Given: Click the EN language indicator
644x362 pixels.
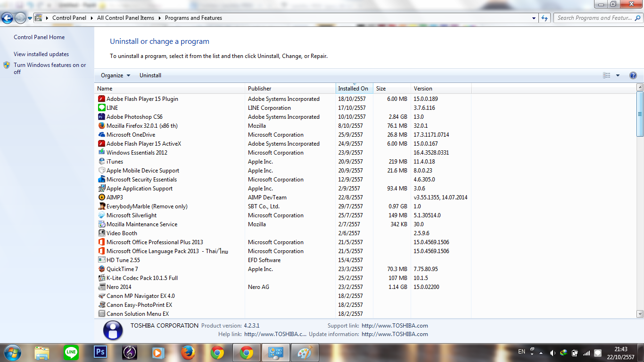Looking at the screenshot, I should (x=521, y=352).
